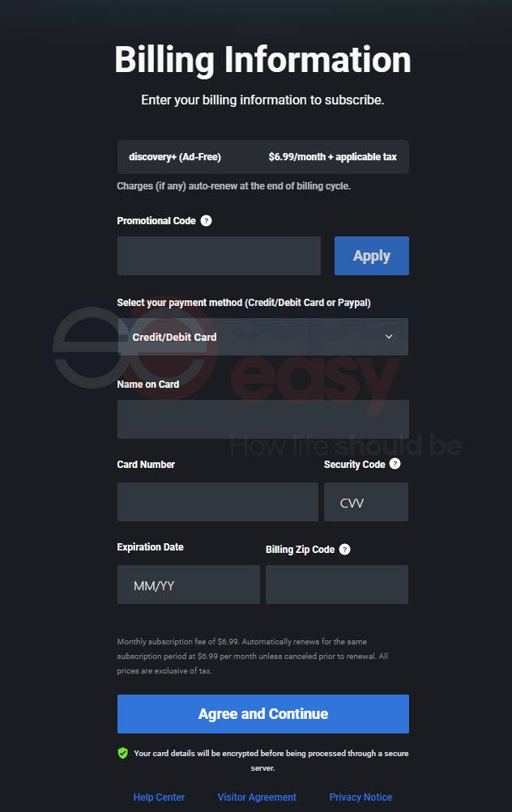Click the Agree and Continue button
Image resolution: width=512 pixels, height=812 pixels.
[262, 714]
